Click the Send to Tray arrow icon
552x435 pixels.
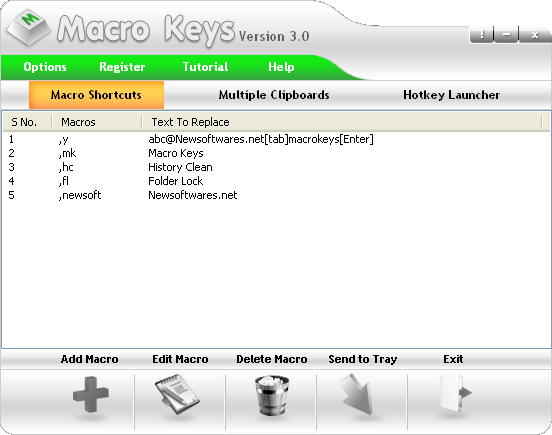pyautogui.click(x=356, y=394)
